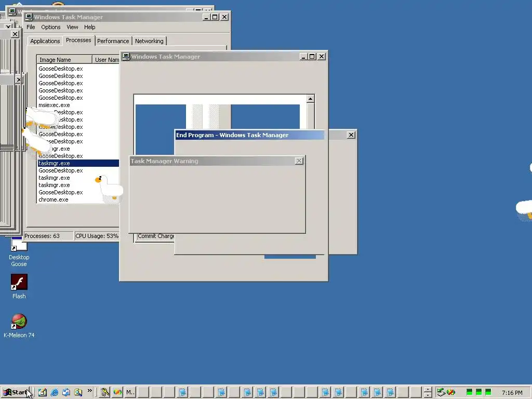Click taskbar row scroll up arrow
Viewport: 532px width, 399px height.
(428, 390)
